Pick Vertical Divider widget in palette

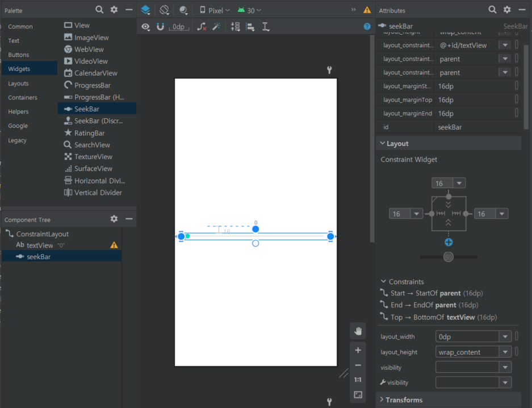(97, 193)
